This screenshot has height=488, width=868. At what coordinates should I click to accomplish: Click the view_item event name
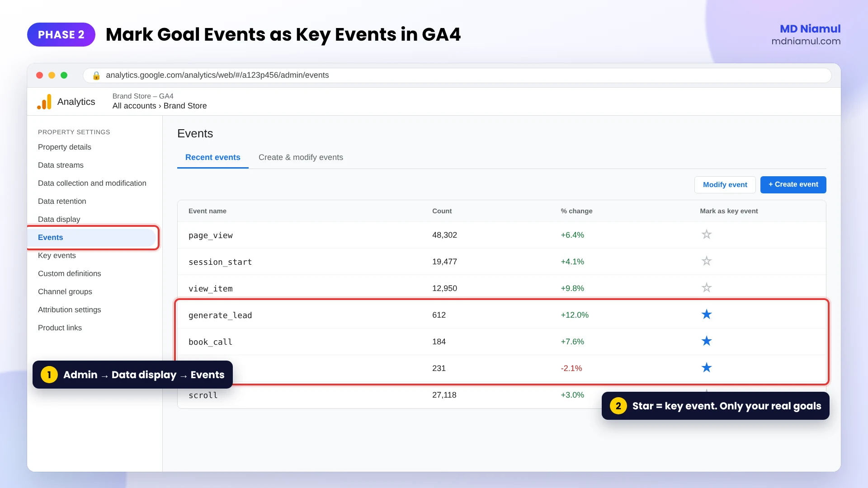[x=211, y=289]
